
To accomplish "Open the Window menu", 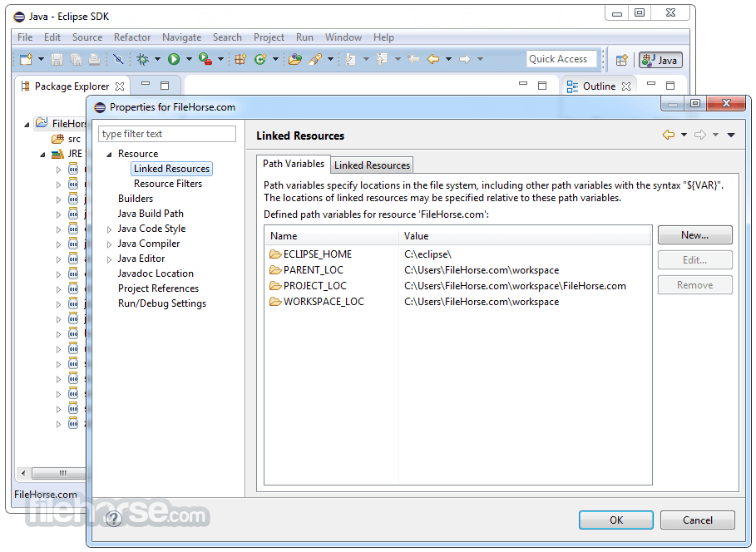I will 343,37.
